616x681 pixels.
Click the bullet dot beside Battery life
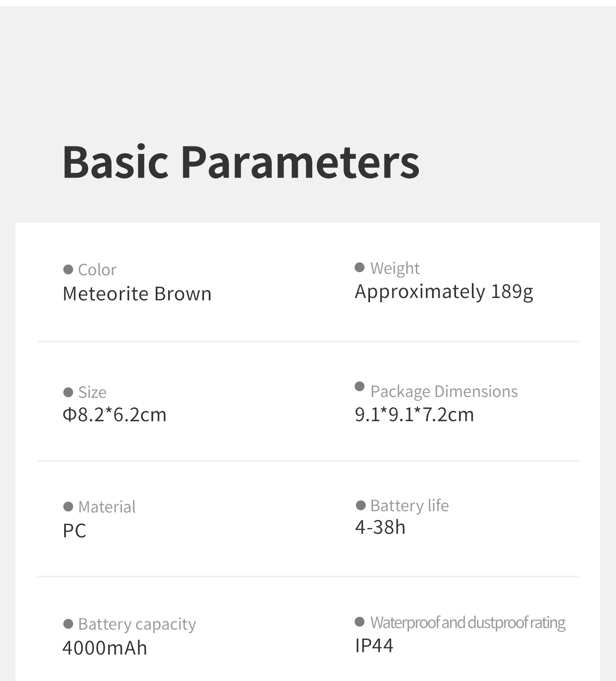361,506
